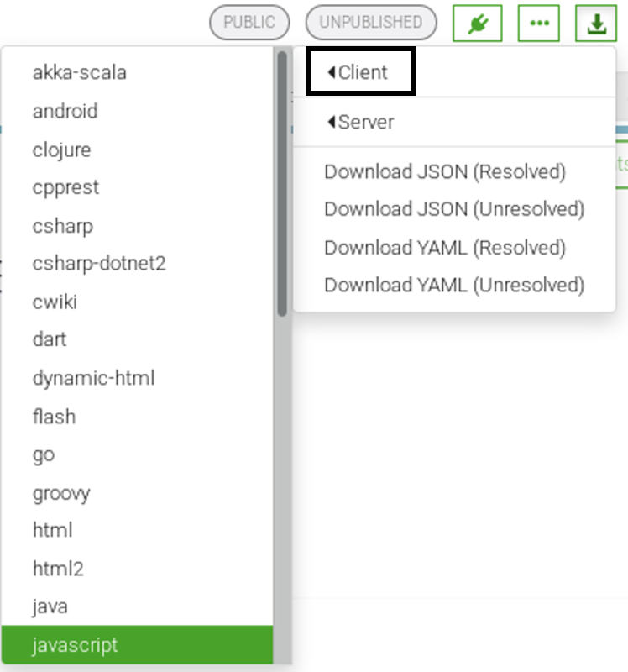Expand the Server submenu
628x672 pixels.
pos(363,122)
